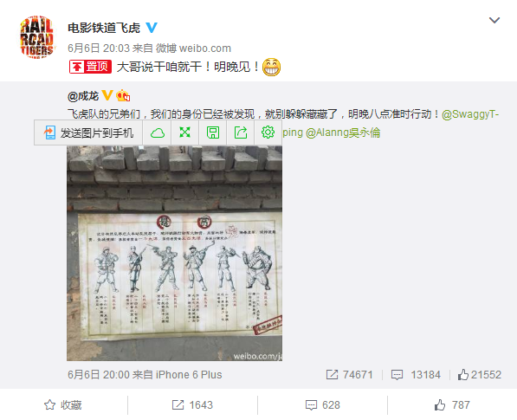
Task: Click the 置顶 pinned tag
Action: (90, 67)
